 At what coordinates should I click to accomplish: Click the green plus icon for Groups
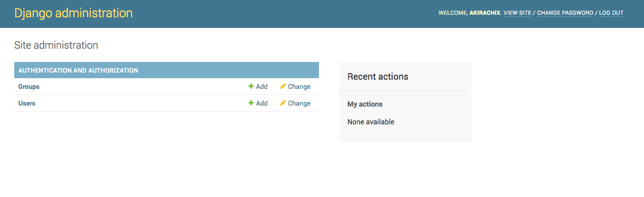[251, 86]
